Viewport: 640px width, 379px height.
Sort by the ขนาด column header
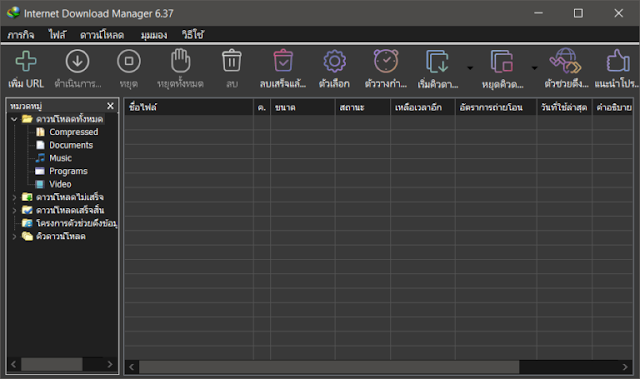click(x=302, y=107)
